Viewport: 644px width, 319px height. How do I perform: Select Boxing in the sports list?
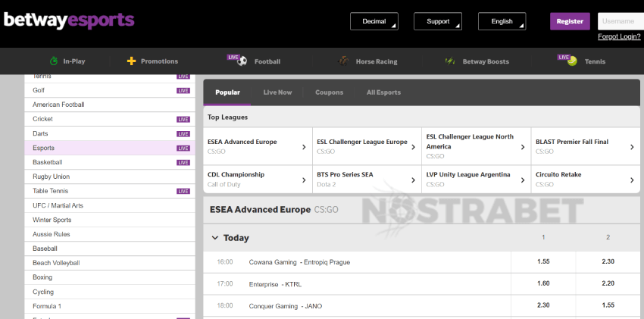pos(110,277)
